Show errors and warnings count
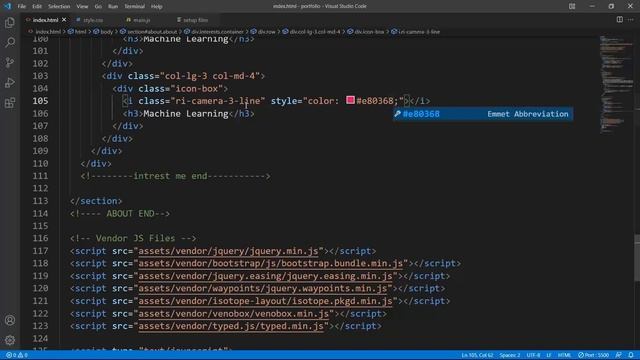Viewport: 640px width, 360px height. click(17, 355)
